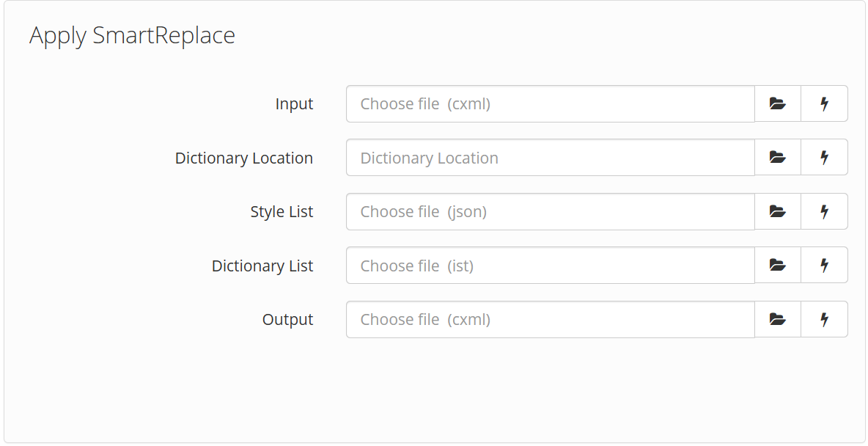Click the lightning icon for Dictionary List
This screenshot has width=868, height=446.
click(824, 265)
